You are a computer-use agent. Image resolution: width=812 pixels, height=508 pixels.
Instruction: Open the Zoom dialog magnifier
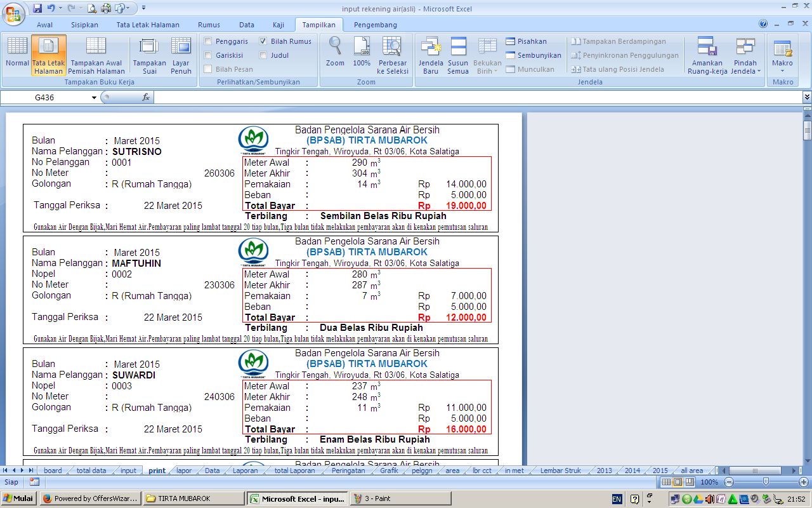[x=335, y=52]
